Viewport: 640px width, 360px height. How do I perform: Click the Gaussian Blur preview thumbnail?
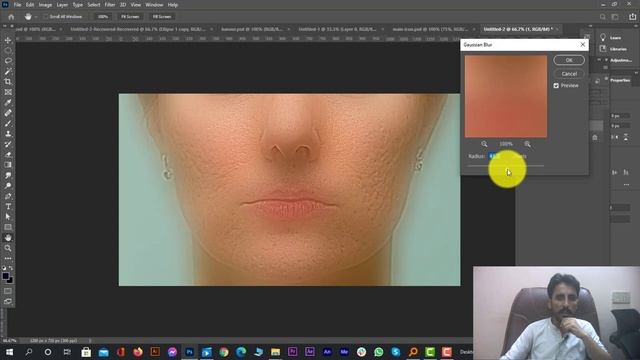point(506,96)
